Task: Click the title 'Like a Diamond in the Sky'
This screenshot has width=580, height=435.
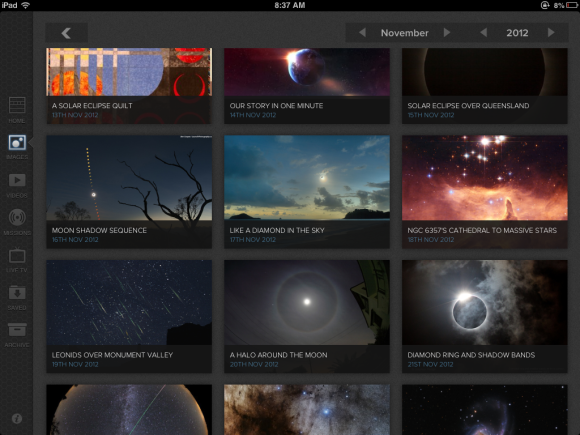Action: 277,230
